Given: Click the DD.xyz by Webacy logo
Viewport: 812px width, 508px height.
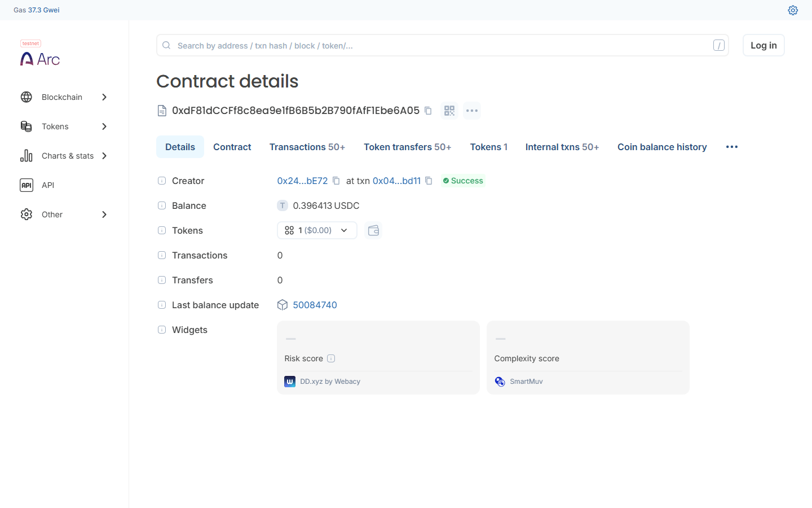Looking at the screenshot, I should point(290,382).
